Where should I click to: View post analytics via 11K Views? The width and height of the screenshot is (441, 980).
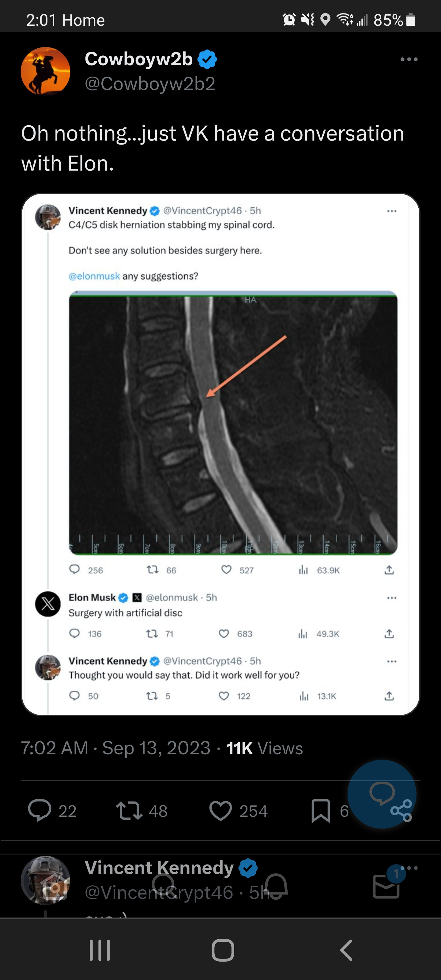pos(265,748)
